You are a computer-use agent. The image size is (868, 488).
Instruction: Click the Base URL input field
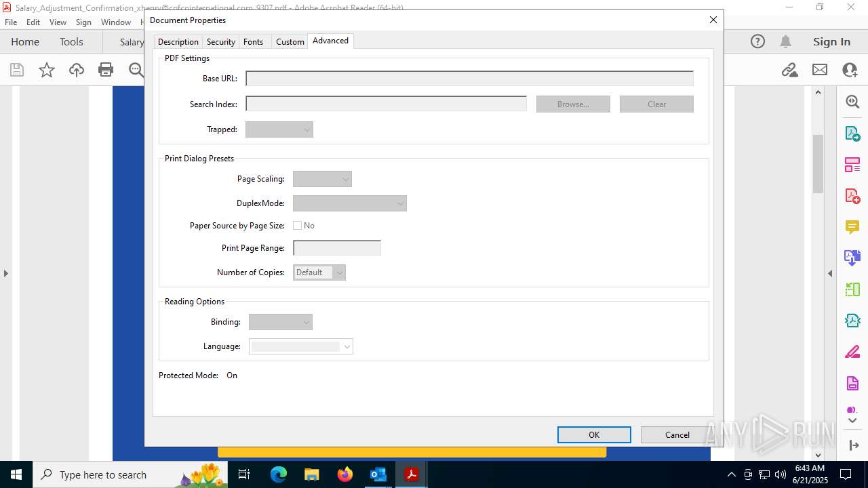tap(469, 79)
